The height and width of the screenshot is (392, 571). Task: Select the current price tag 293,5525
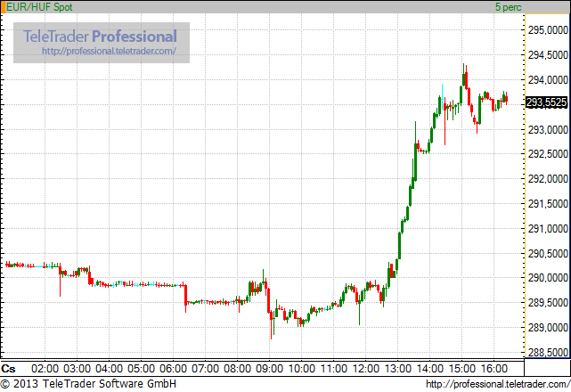[547, 102]
